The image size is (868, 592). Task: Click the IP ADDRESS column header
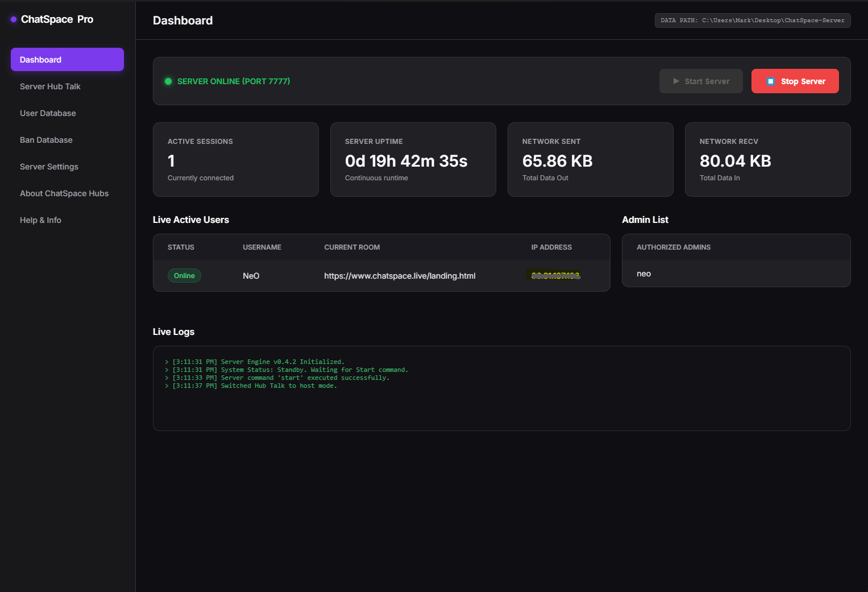tap(551, 247)
